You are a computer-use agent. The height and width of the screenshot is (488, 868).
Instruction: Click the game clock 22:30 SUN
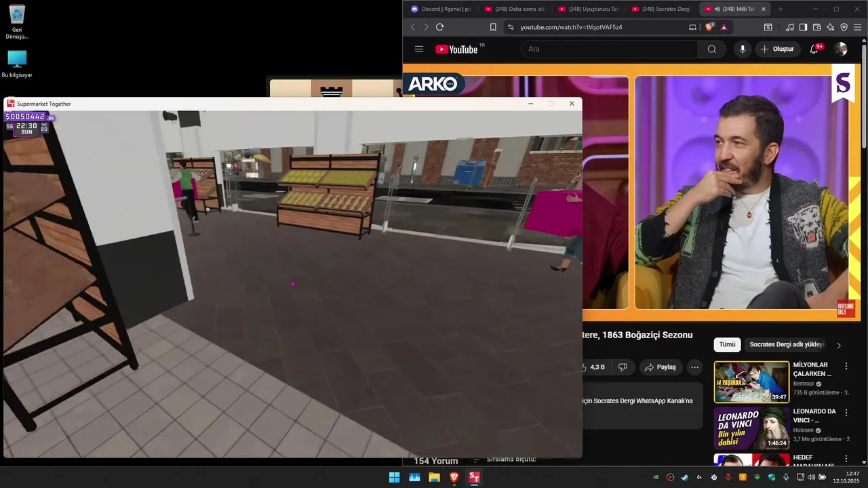point(26,128)
